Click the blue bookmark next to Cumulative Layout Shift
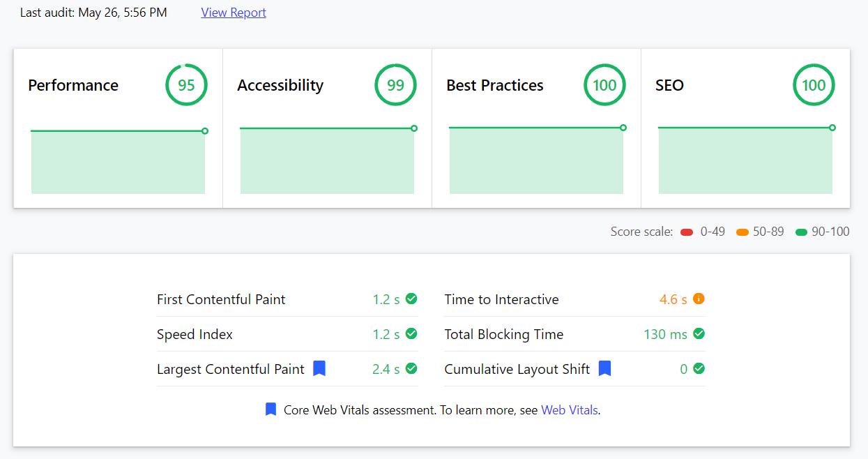868x459 pixels. 605,368
